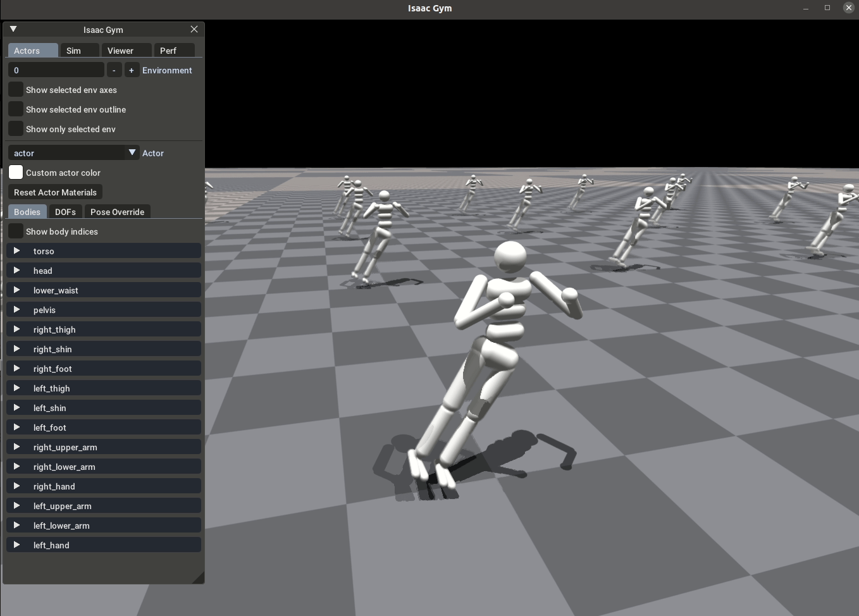Expand the right_upper_arm arrow

point(17,447)
